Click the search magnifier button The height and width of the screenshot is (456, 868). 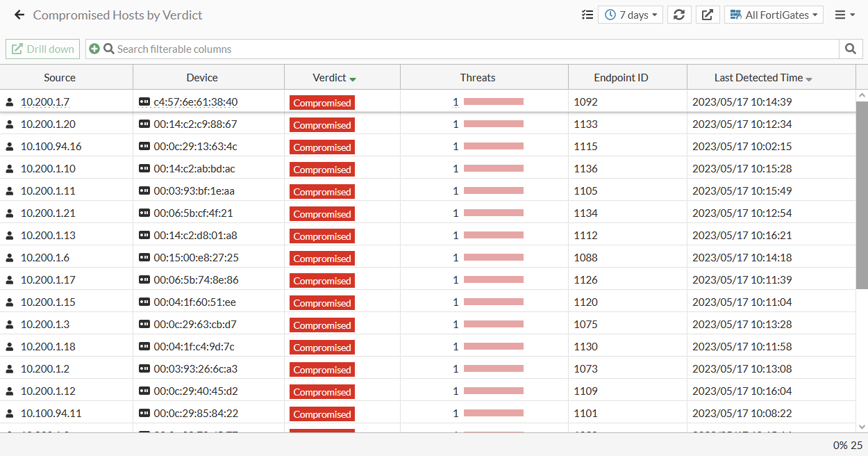(x=851, y=49)
